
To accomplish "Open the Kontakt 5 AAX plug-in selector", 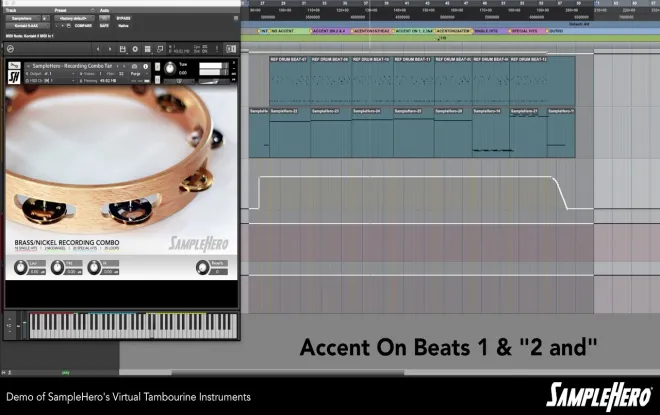I will tap(27, 26).
